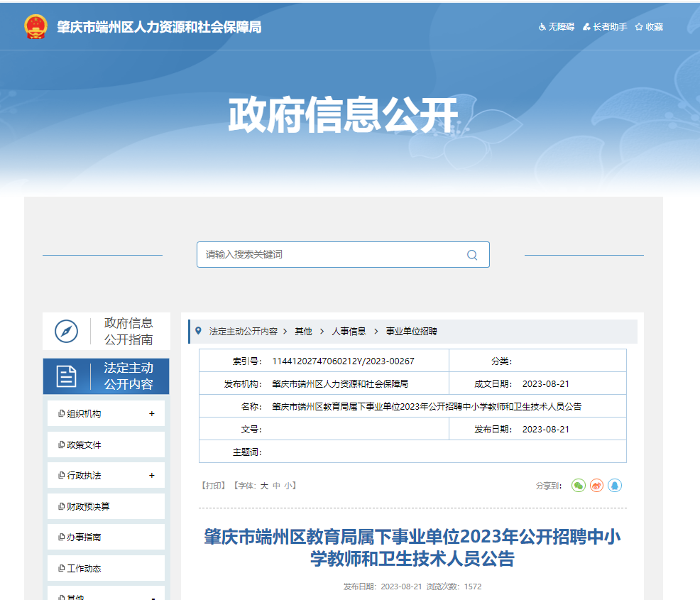
Task: Open 无障碍 accessibility mode
Action: 557,27
